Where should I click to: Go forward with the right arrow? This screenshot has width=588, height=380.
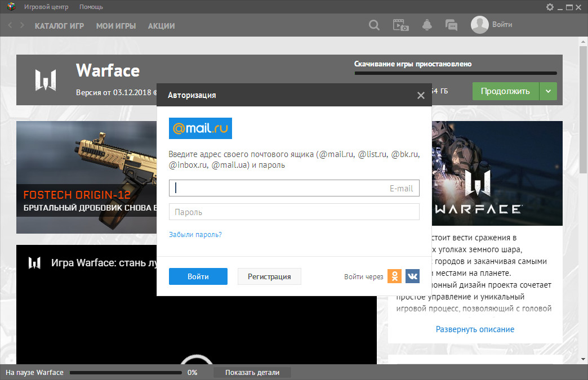click(22, 25)
